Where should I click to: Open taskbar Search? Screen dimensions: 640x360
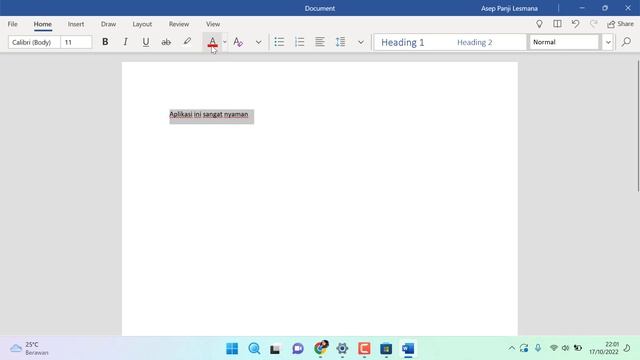pyautogui.click(x=254, y=349)
